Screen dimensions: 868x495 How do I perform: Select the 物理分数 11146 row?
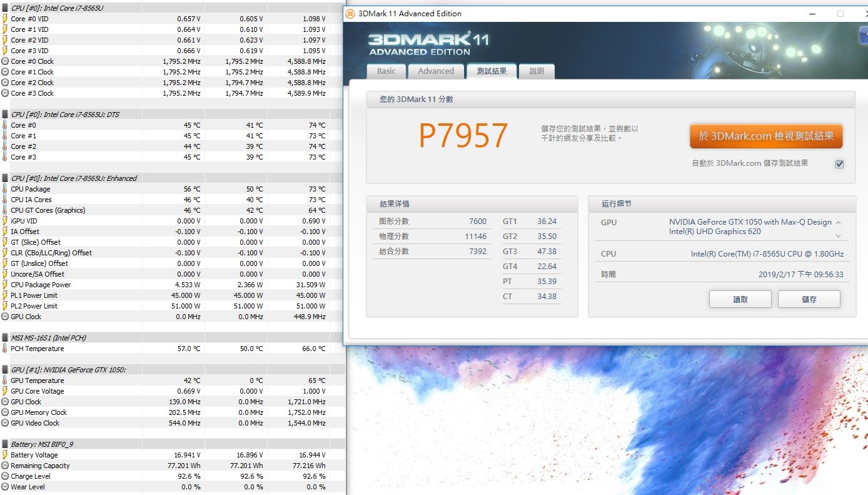(432, 237)
